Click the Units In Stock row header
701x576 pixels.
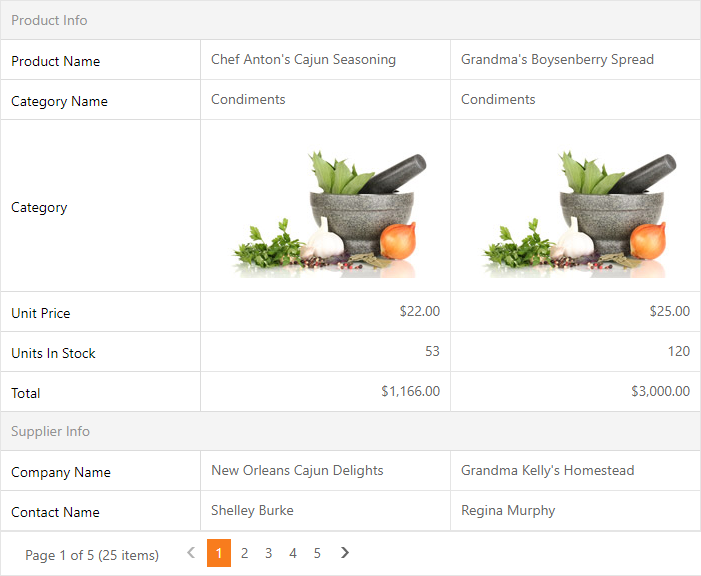54,353
